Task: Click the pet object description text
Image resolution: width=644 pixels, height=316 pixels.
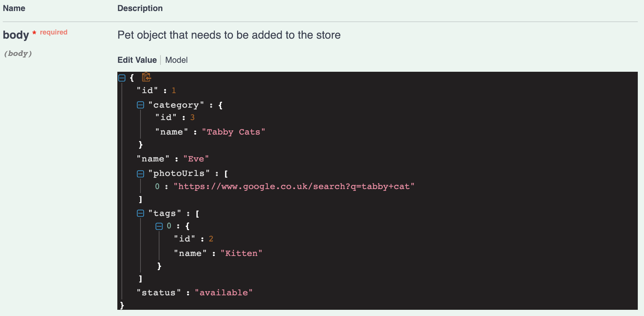Action: [229, 35]
